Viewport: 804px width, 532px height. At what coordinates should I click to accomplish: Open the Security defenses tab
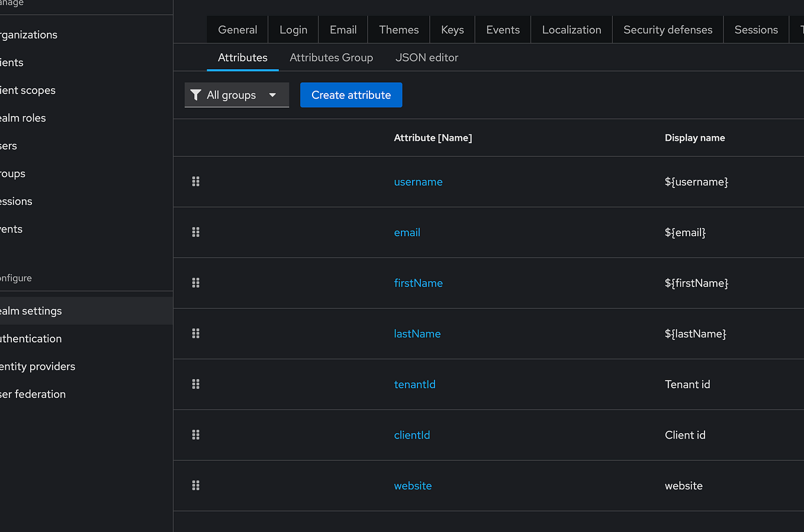tap(667, 29)
